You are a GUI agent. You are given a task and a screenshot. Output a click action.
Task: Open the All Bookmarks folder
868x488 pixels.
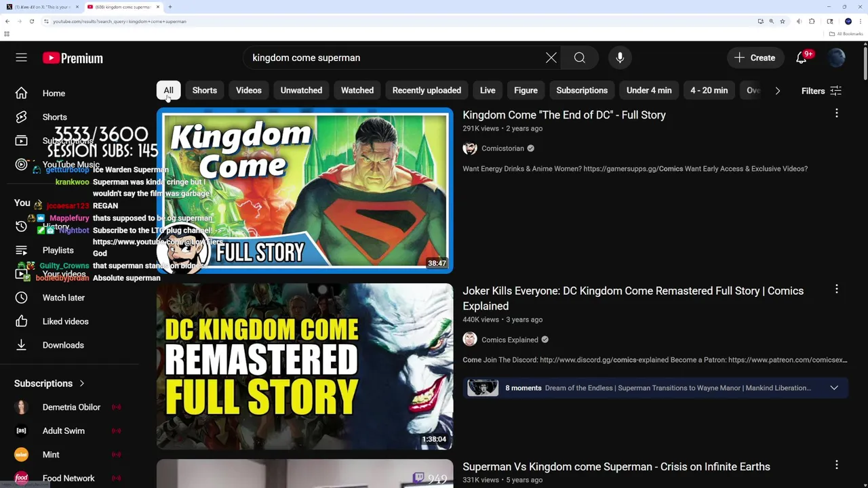point(846,34)
